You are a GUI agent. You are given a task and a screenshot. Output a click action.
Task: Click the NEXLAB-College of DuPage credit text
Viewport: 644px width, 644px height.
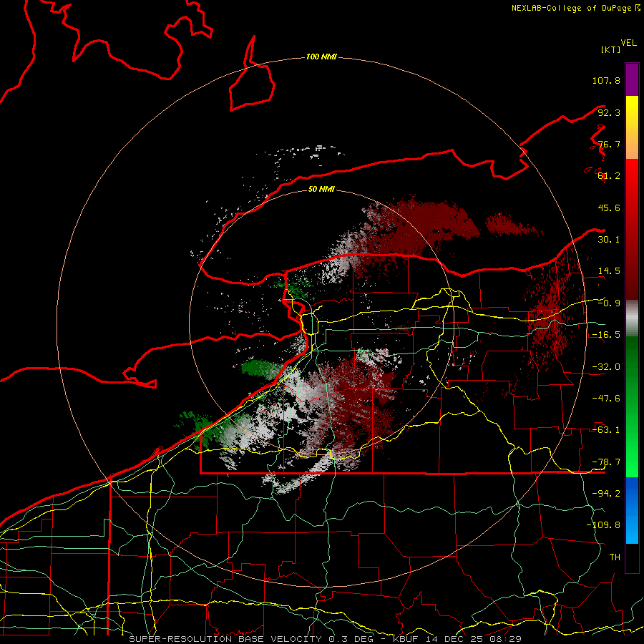click(571, 8)
